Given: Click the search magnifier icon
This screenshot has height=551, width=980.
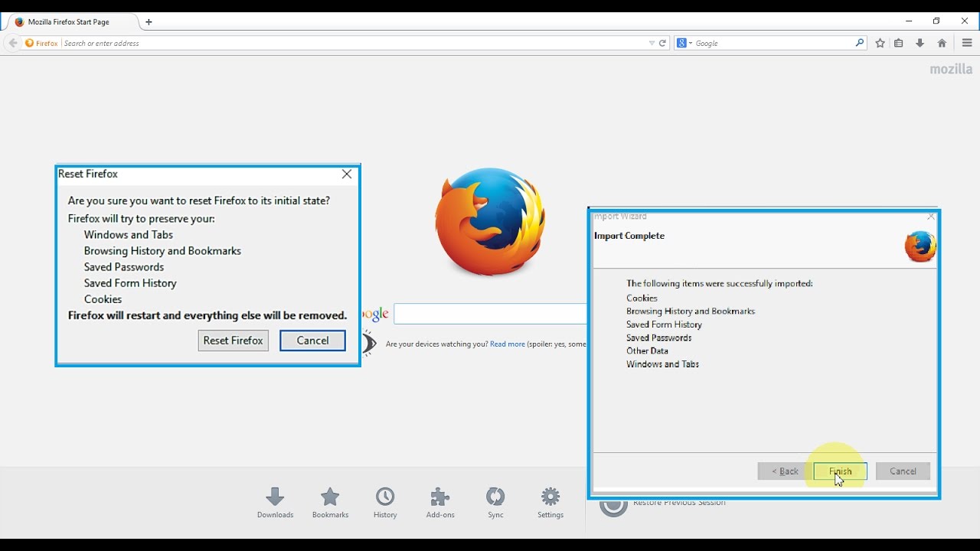Looking at the screenshot, I should click(860, 43).
